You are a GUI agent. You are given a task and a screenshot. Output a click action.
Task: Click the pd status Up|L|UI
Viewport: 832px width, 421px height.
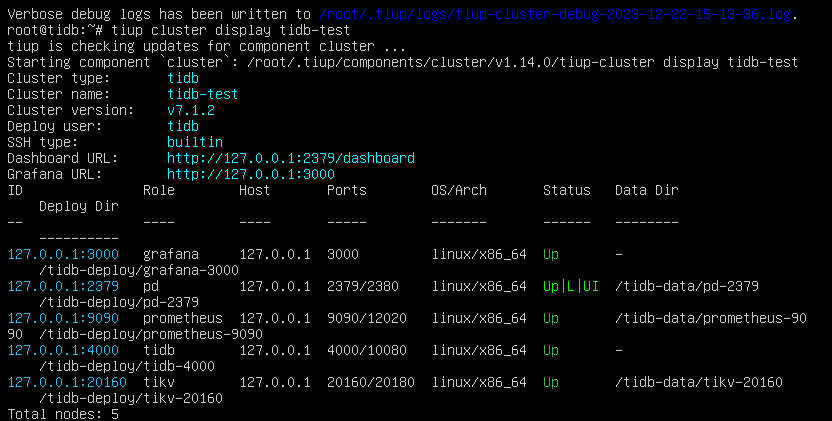571,286
